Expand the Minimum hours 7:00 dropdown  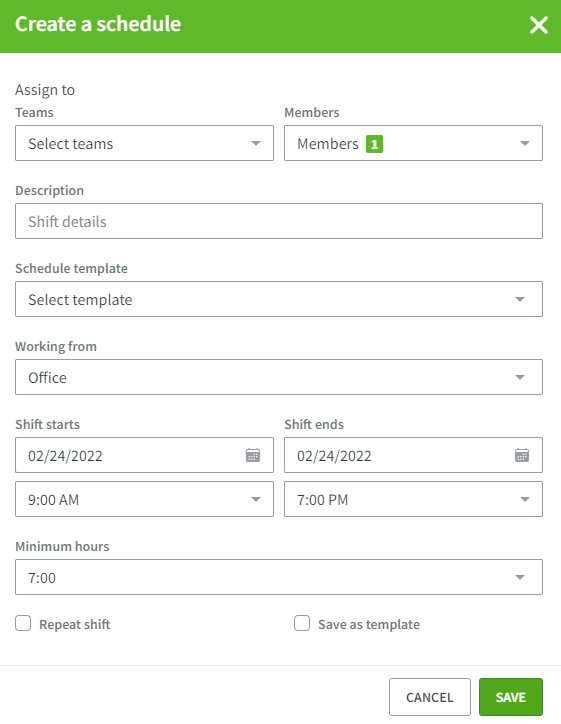[279, 577]
